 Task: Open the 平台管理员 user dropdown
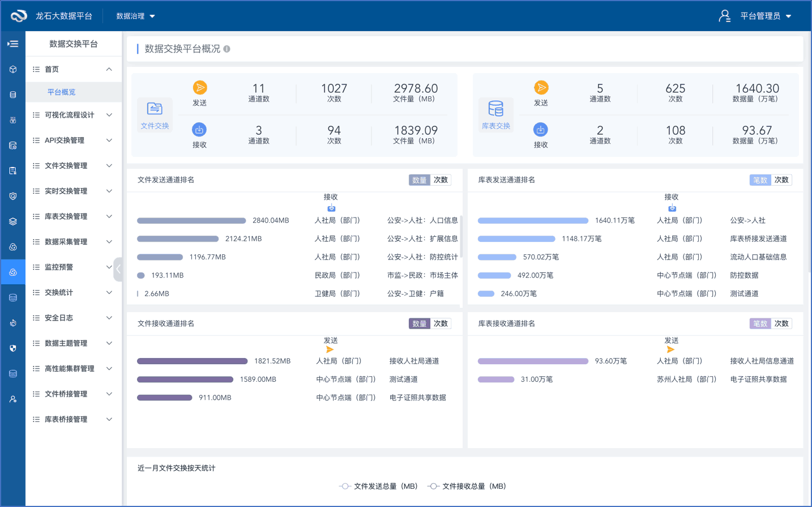(x=766, y=16)
